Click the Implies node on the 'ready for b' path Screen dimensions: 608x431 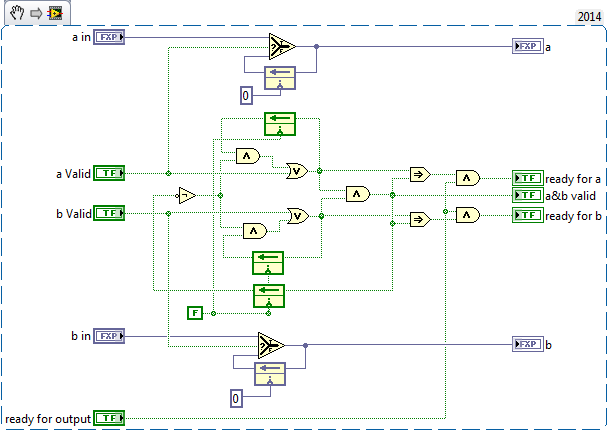coord(420,219)
